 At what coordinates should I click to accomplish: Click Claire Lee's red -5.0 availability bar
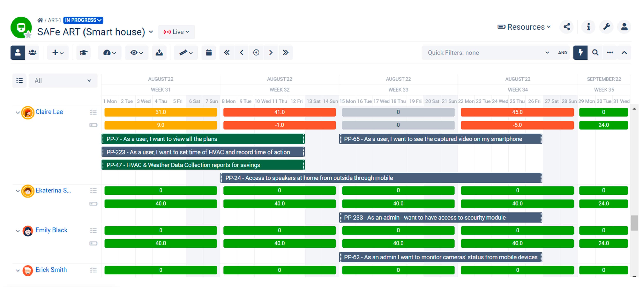pos(517,125)
